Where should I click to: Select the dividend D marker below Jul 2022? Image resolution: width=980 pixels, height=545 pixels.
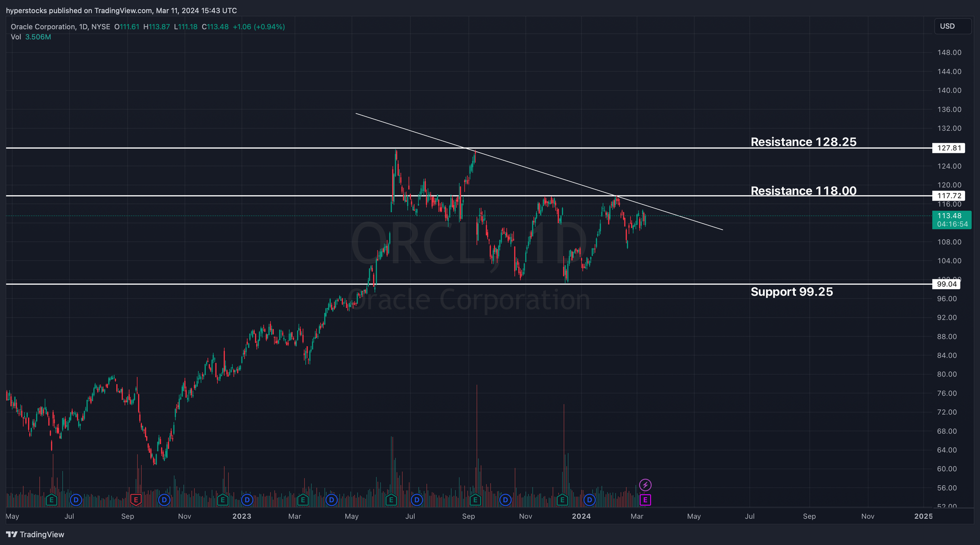pyautogui.click(x=76, y=500)
